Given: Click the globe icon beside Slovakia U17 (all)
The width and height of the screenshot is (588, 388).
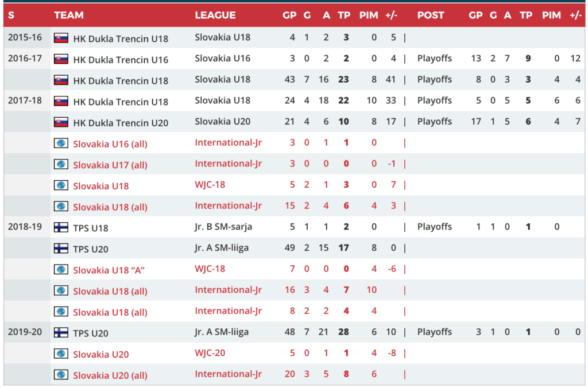Looking at the screenshot, I should click(61, 165).
